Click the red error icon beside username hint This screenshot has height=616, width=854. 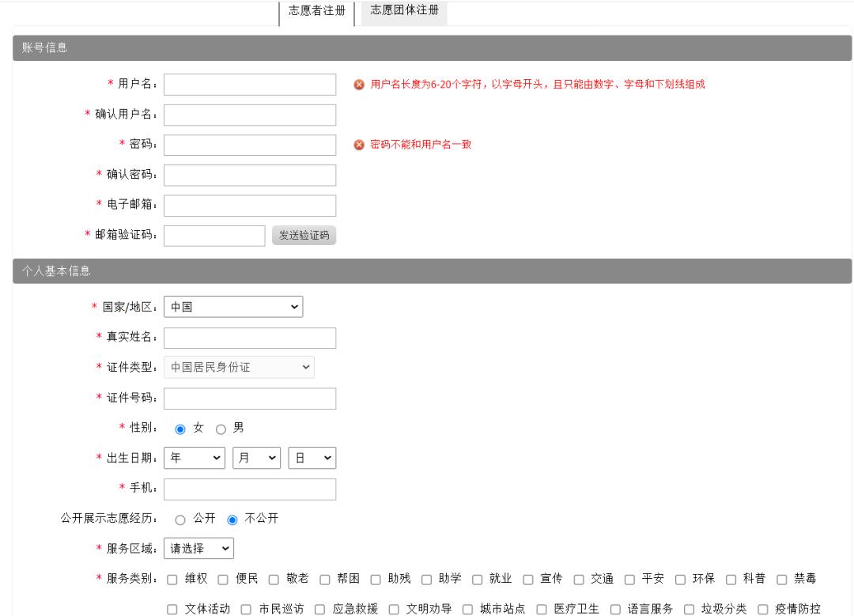click(360, 85)
